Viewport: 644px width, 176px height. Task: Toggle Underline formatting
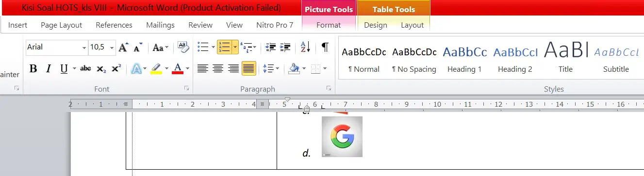[64, 69]
